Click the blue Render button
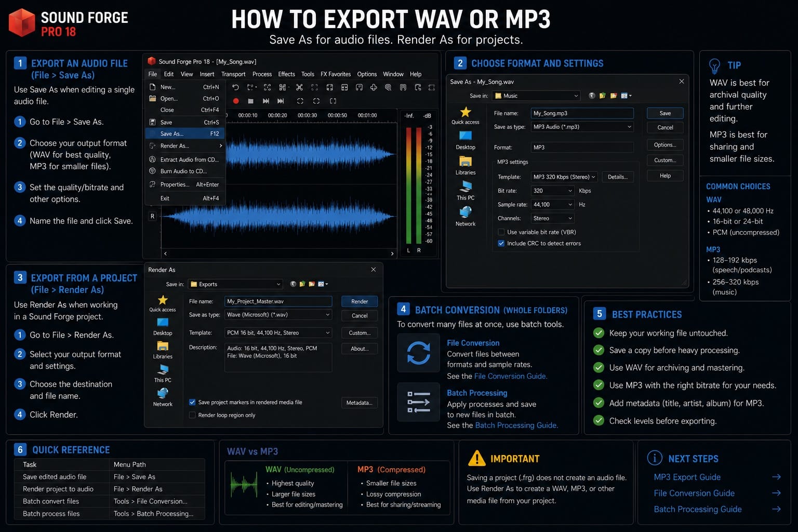This screenshot has height=532, width=798. click(x=360, y=301)
